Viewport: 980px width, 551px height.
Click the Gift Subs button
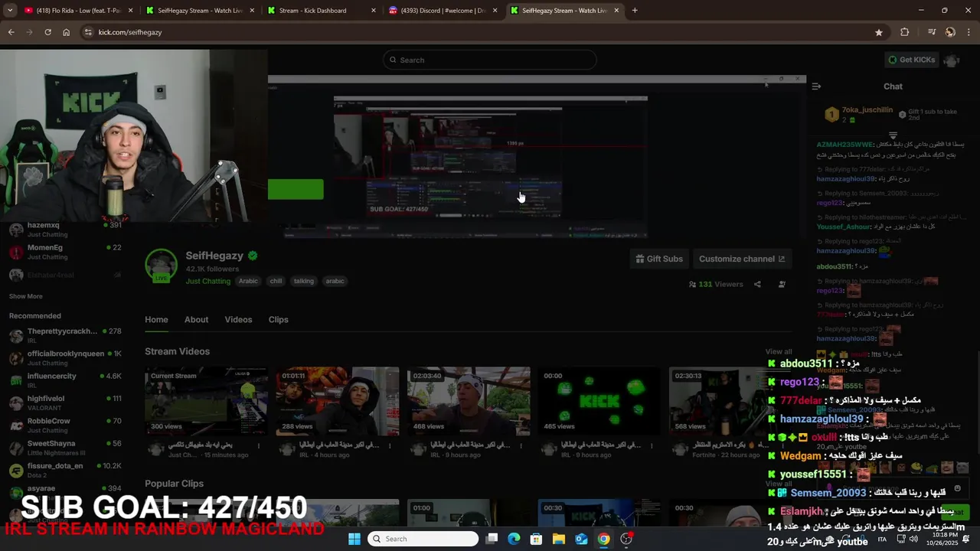click(x=659, y=259)
